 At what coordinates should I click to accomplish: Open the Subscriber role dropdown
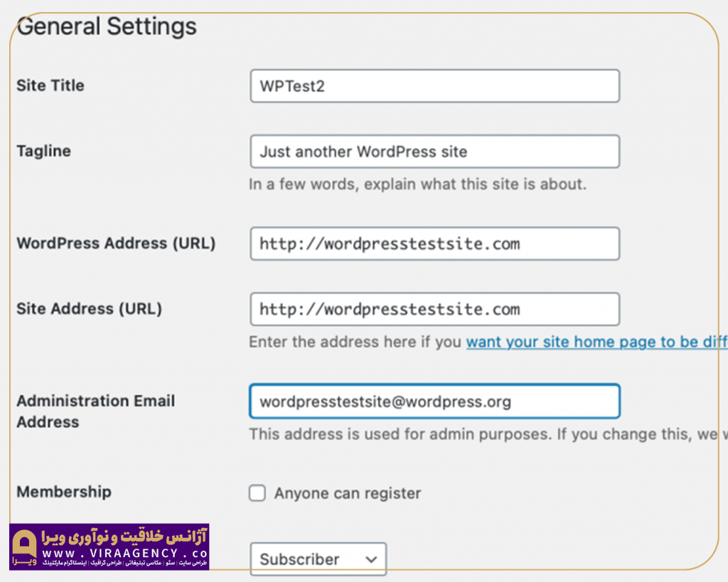click(318, 559)
